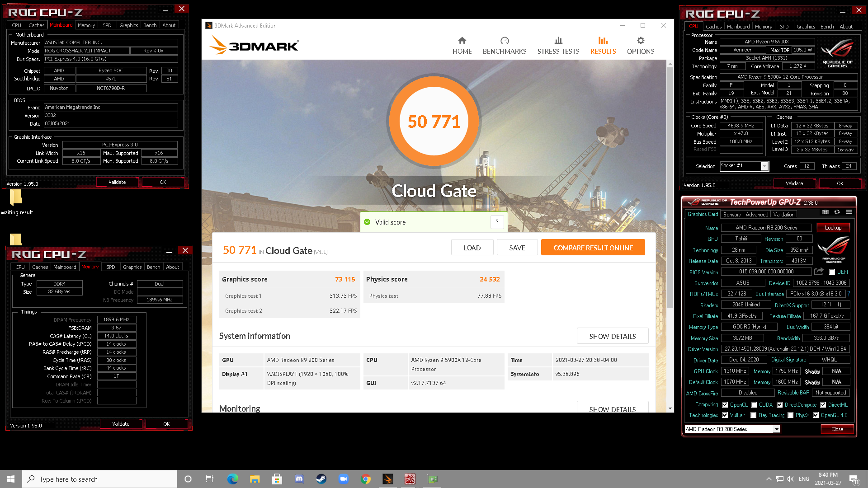Viewport: 868px width, 488px height.
Task: Switch to the Validation tab in GPU-Z
Action: point(783,215)
